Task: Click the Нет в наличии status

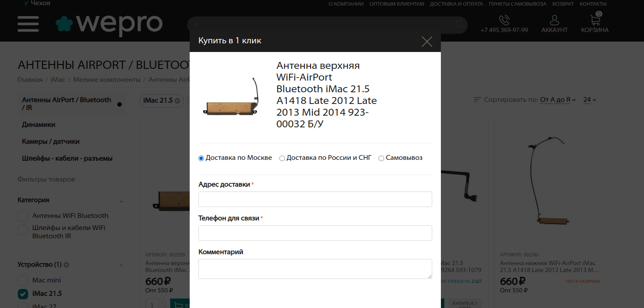Action: [x=583, y=282]
